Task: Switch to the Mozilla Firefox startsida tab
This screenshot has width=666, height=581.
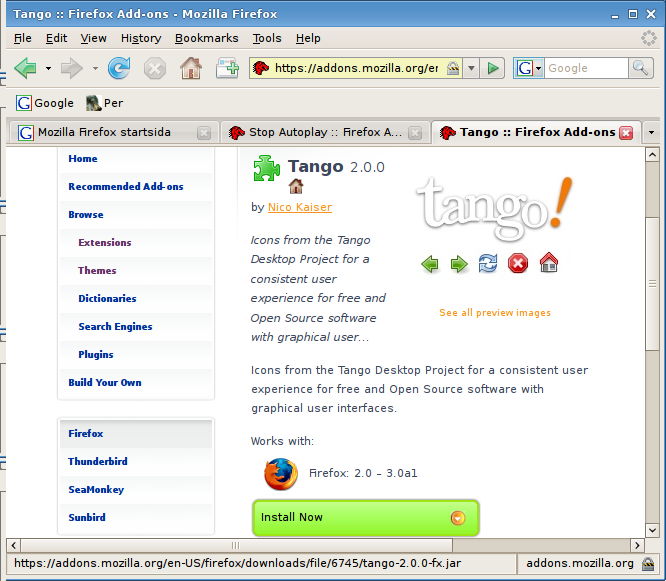Action: click(x=114, y=133)
